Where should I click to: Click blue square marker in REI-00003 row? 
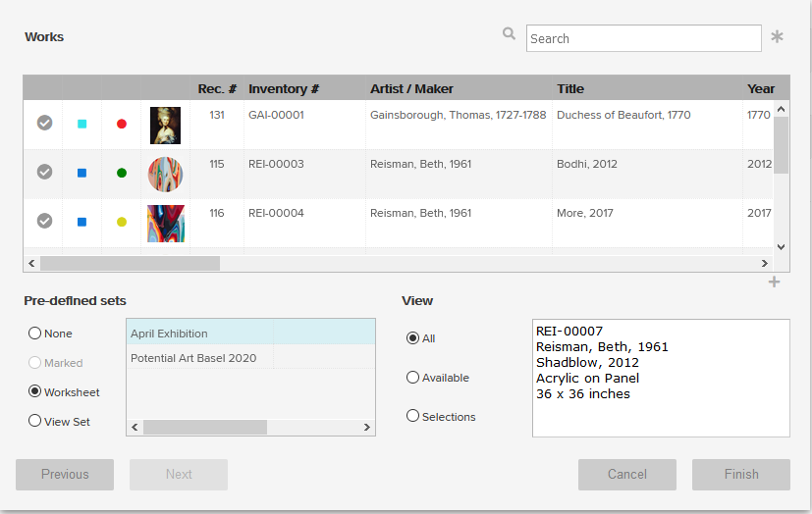(x=81, y=173)
